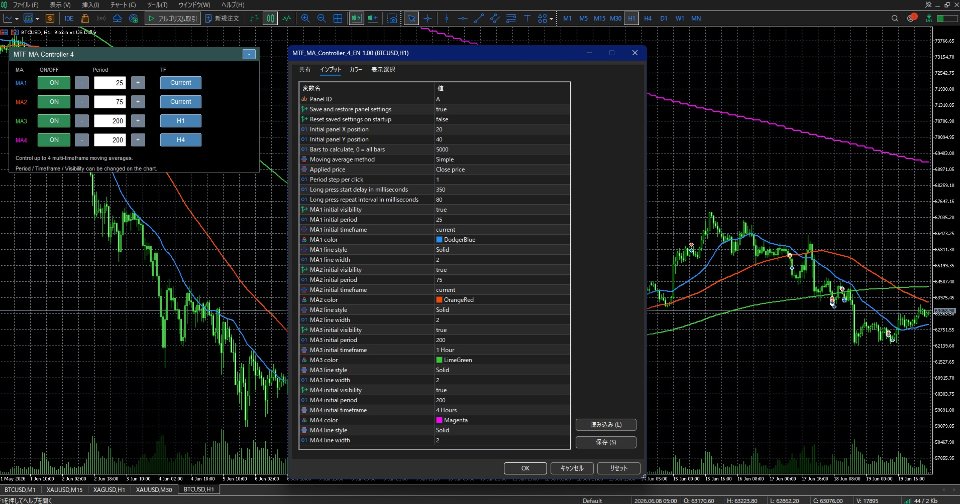
Task: Click OK button in the dialog
Action: (x=525, y=468)
